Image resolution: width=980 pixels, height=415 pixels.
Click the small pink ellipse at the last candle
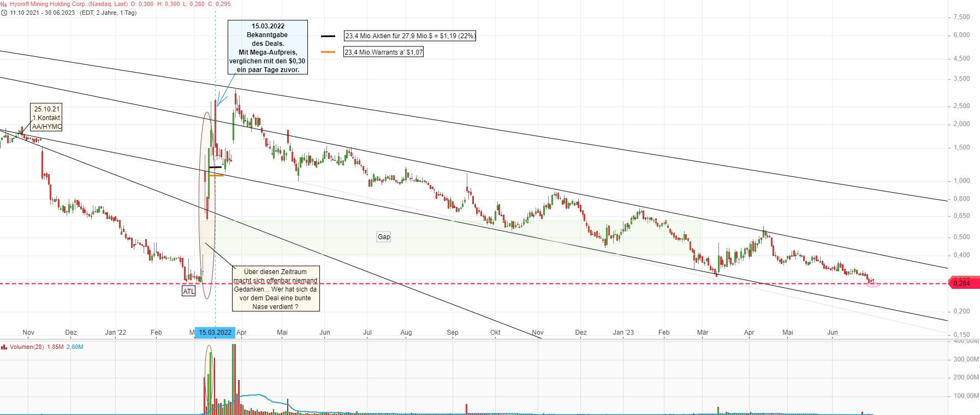click(x=873, y=284)
